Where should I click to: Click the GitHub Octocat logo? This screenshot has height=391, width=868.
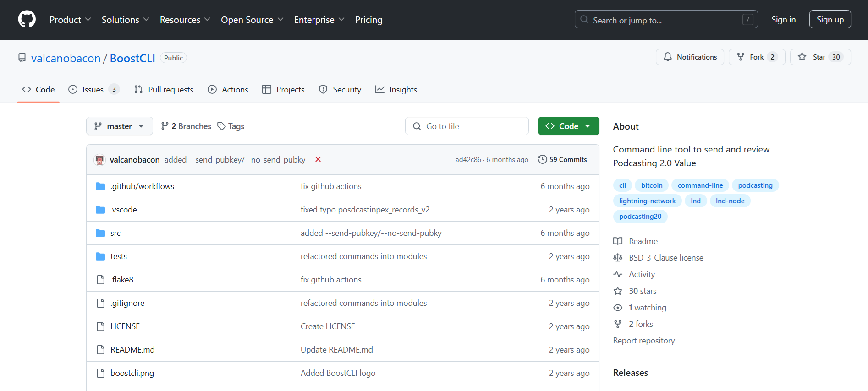(27, 20)
